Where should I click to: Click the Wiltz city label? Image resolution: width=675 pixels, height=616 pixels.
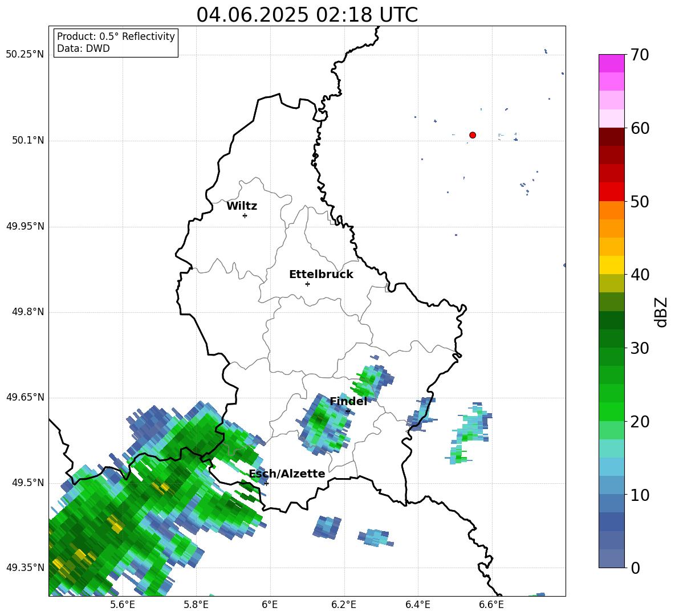pyautogui.click(x=242, y=206)
